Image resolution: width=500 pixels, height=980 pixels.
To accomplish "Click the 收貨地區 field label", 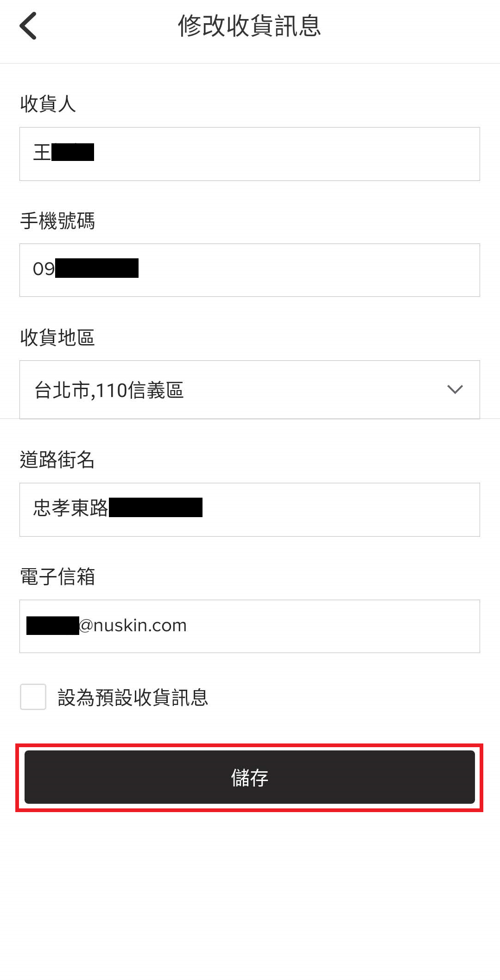I will click(x=57, y=338).
